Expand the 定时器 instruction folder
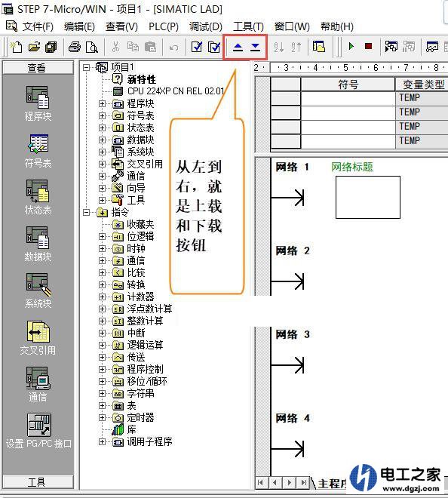The height and width of the screenshot is (498, 448). click(x=102, y=417)
